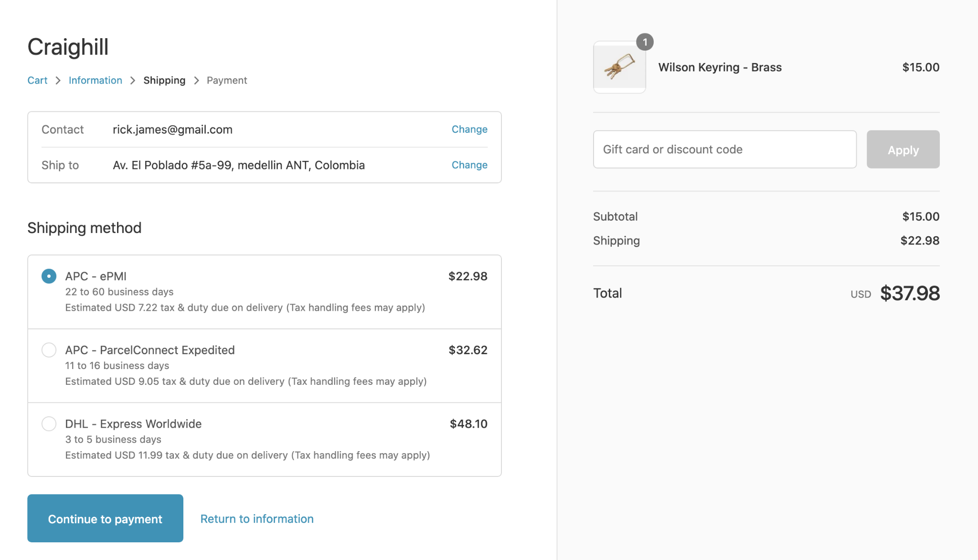The width and height of the screenshot is (978, 560).
Task: Go to the Cart breadcrumb link
Action: coord(37,81)
